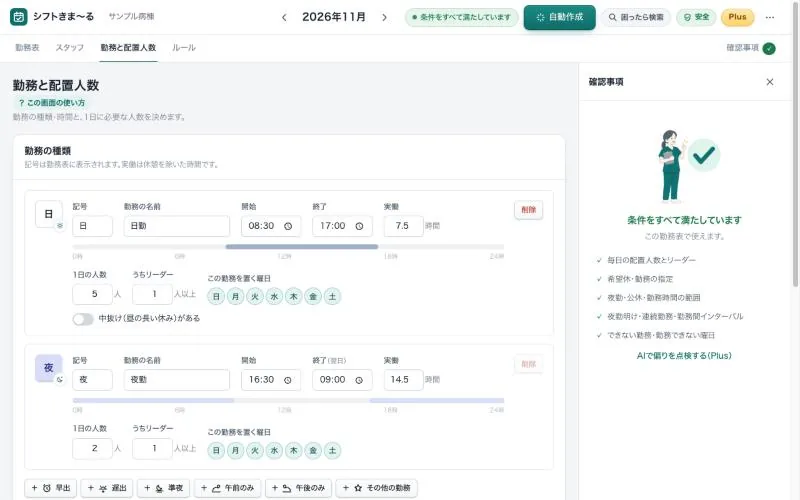Click the 夜勤 実働 14.5 hours field
This screenshot has height=500, width=800.
(404, 380)
